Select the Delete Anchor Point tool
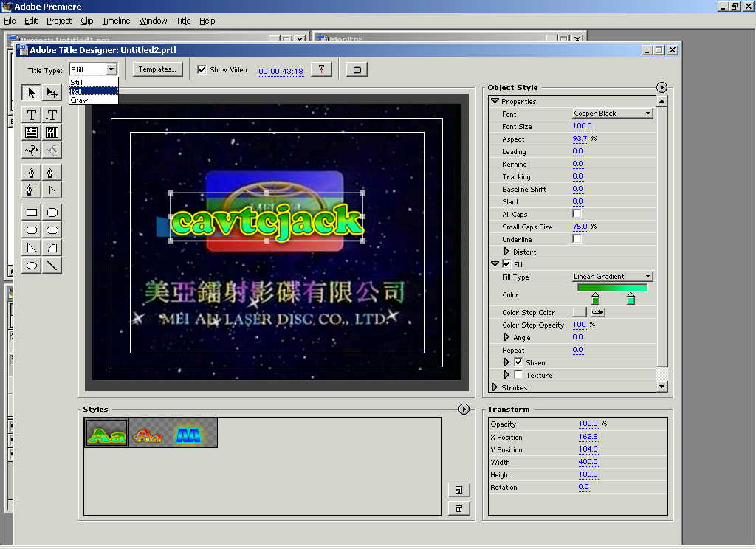 [x=31, y=190]
